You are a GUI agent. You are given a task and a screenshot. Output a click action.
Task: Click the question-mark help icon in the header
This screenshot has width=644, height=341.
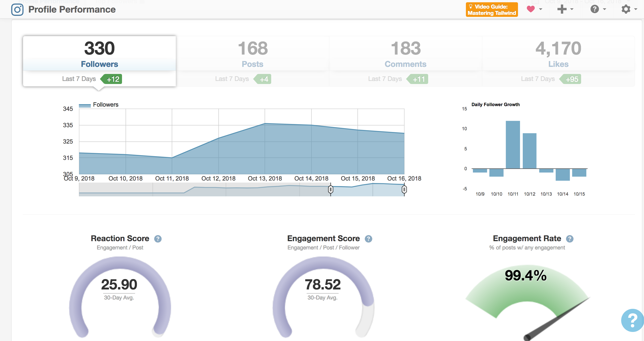tap(594, 9)
